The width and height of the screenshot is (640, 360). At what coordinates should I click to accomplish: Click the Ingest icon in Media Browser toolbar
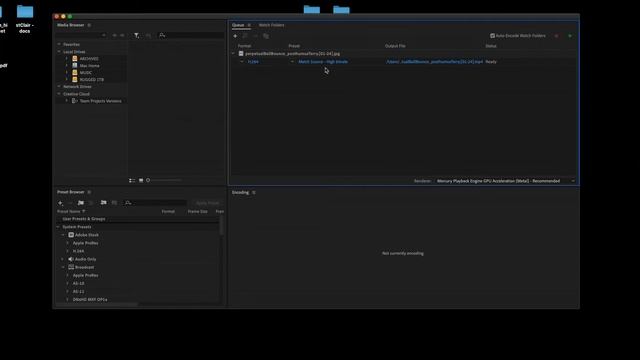[148, 36]
